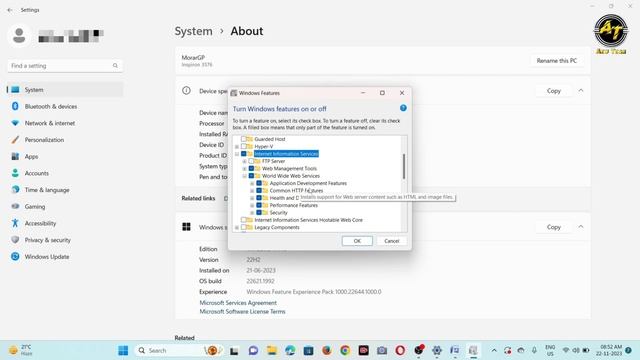Open Personalization settings

click(x=44, y=140)
